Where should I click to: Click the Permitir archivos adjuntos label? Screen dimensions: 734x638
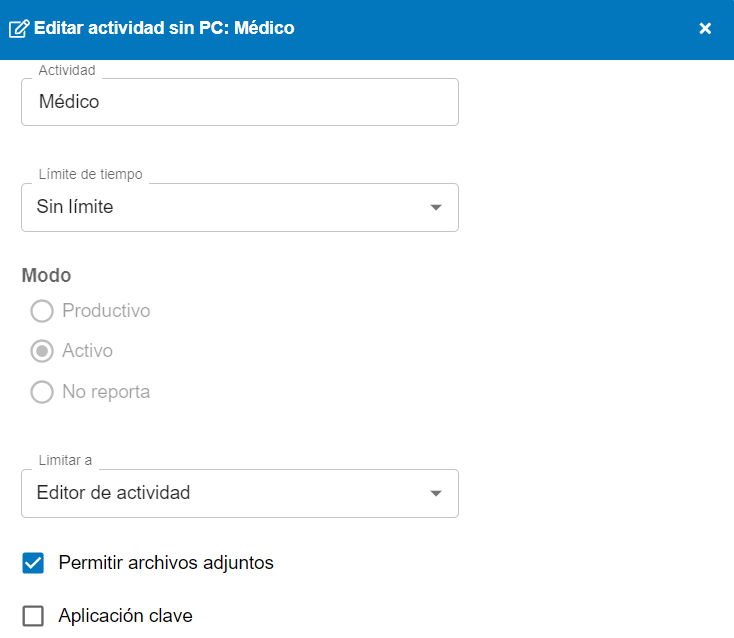click(x=166, y=563)
